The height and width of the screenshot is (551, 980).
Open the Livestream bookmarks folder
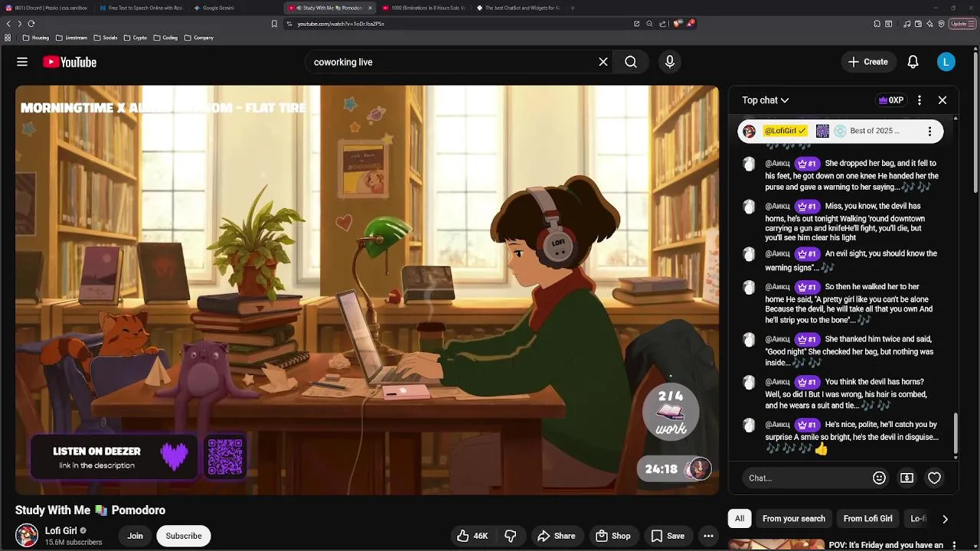click(x=71, y=37)
